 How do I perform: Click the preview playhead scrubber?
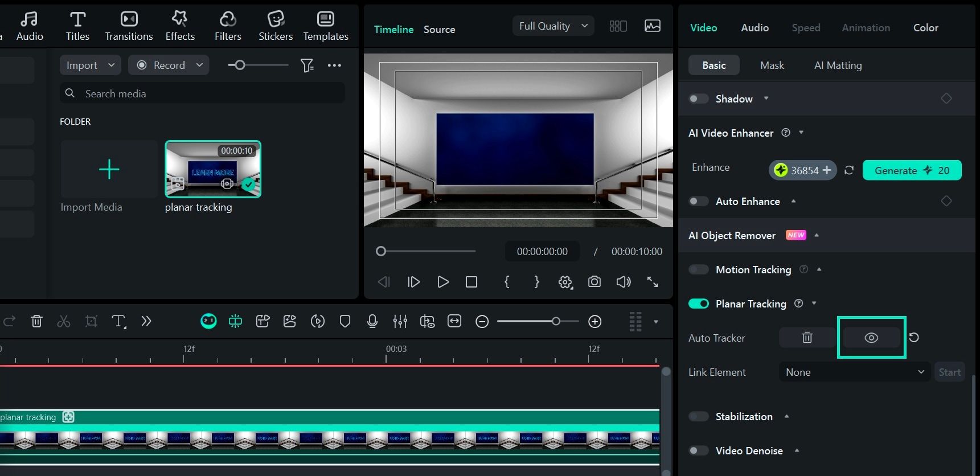coord(381,251)
